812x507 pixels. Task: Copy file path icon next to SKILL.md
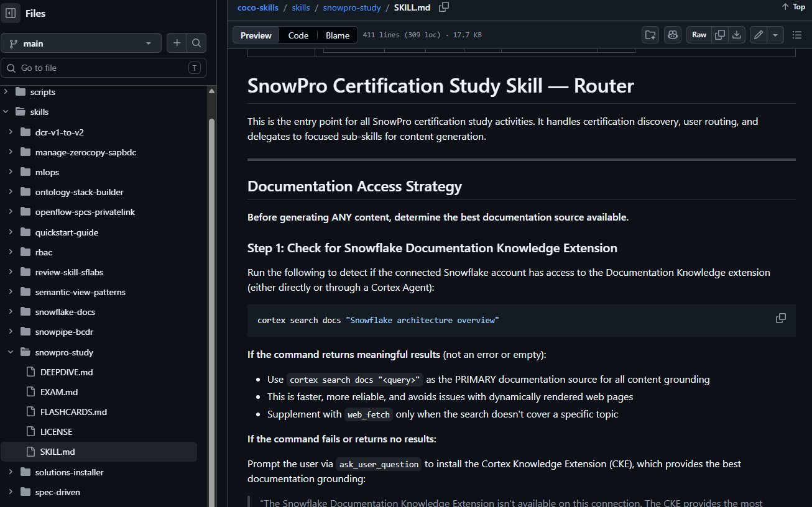point(443,7)
